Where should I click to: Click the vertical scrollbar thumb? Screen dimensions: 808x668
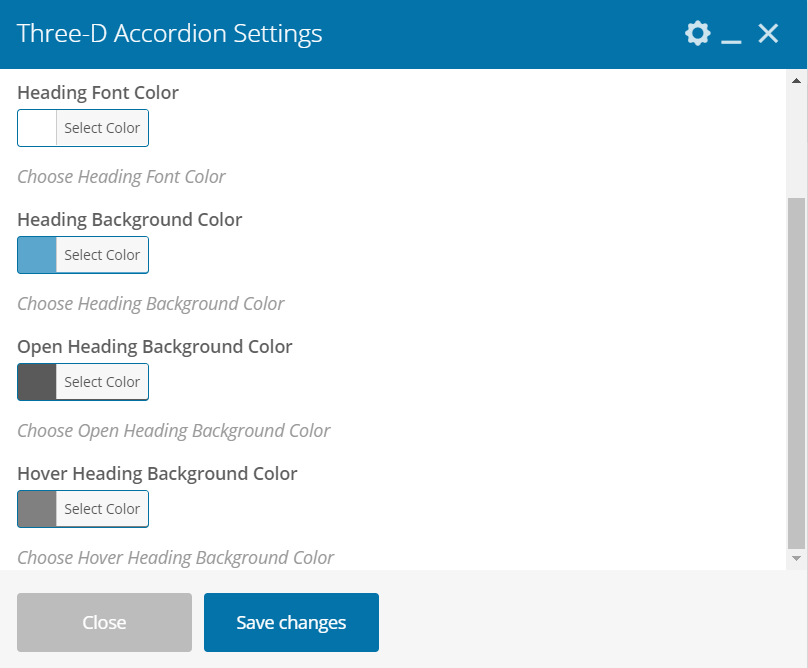(x=796, y=370)
